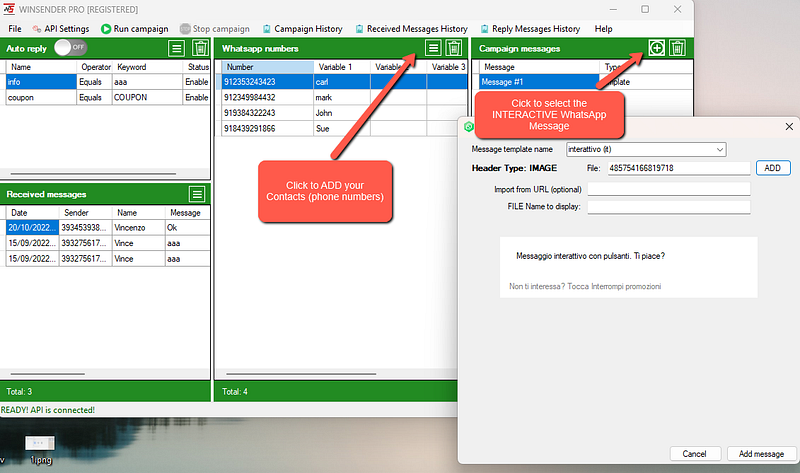The height and width of the screenshot is (473, 800).
Task: Click the Number column header
Action: 268,67
